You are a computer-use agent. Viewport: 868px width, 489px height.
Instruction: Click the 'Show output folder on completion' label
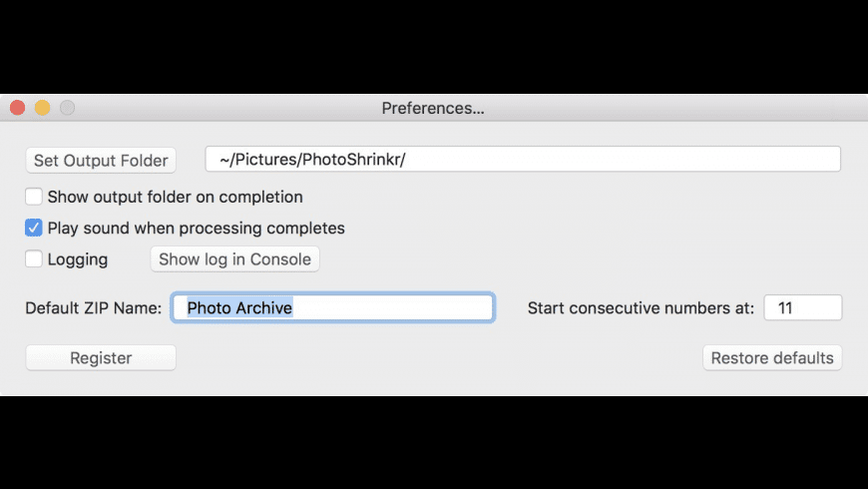point(175,197)
